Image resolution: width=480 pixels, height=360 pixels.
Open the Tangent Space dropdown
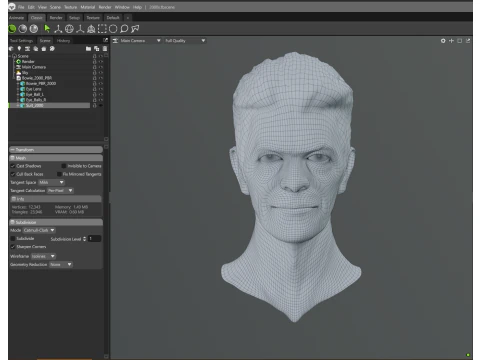(51, 182)
